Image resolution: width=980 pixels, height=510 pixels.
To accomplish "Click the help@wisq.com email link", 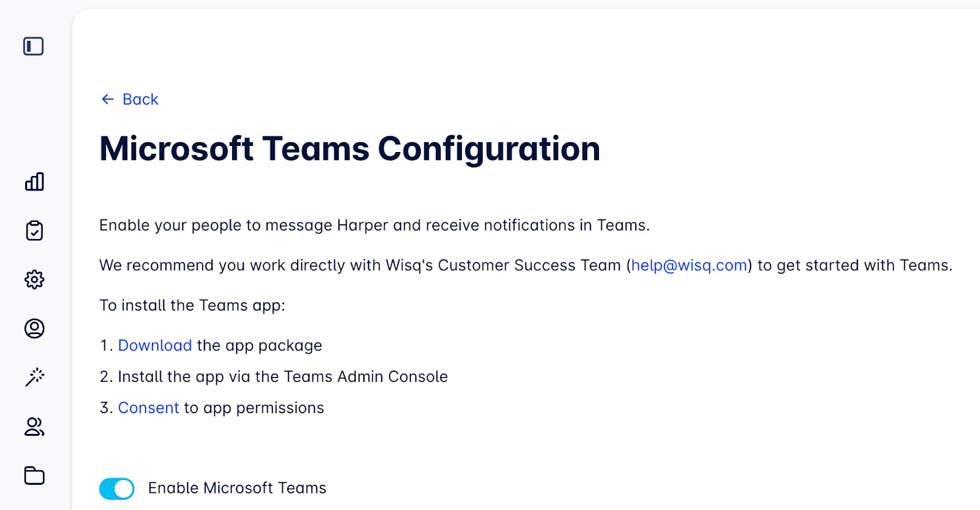I will pos(689,265).
